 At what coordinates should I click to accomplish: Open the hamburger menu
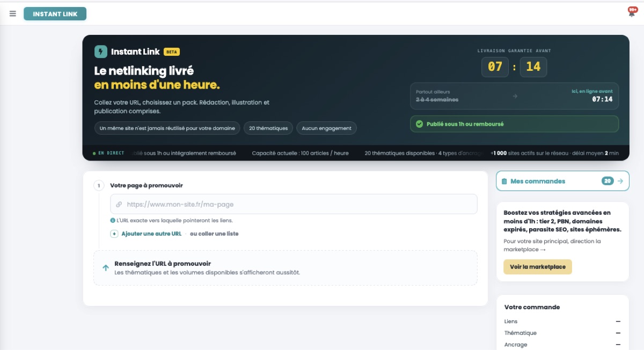(13, 14)
